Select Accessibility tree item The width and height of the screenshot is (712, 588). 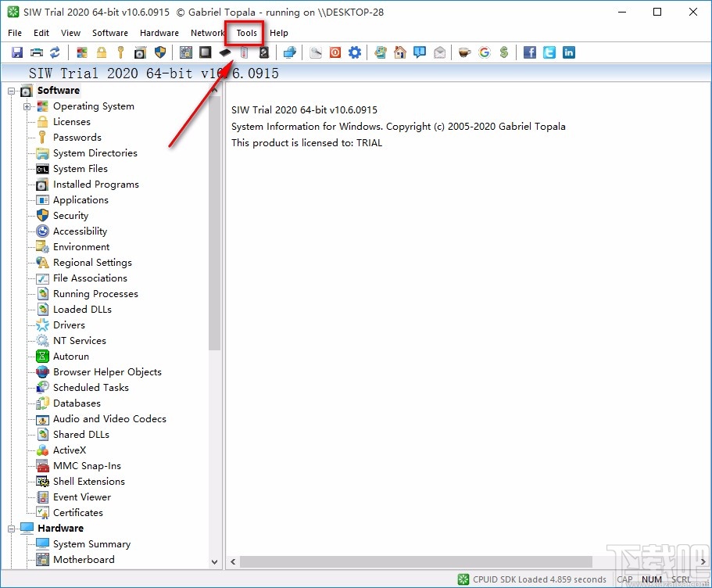point(80,231)
